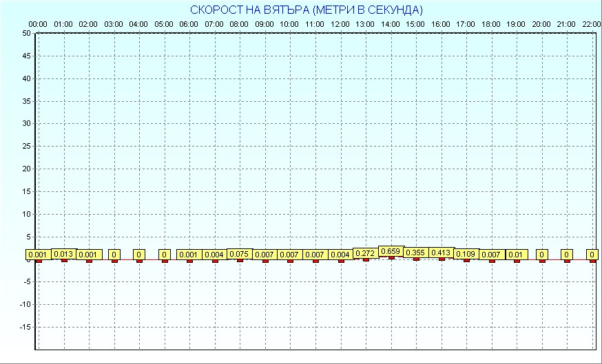Viewport: 602px width, 364px height.
Task: Click the 0.075 data label
Action: point(240,254)
